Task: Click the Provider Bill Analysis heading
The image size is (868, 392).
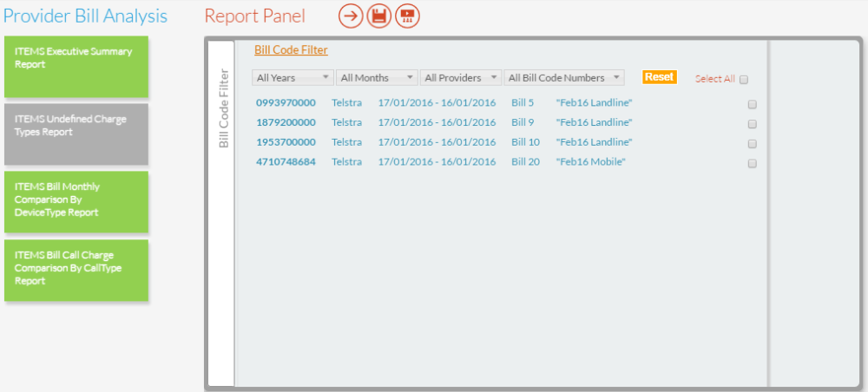Action: pyautogui.click(x=85, y=16)
